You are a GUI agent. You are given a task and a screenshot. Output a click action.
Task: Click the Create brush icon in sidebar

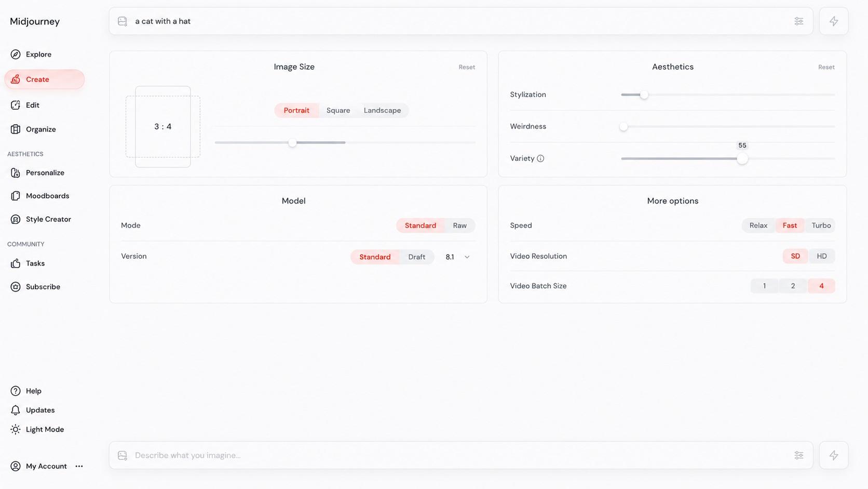16,79
